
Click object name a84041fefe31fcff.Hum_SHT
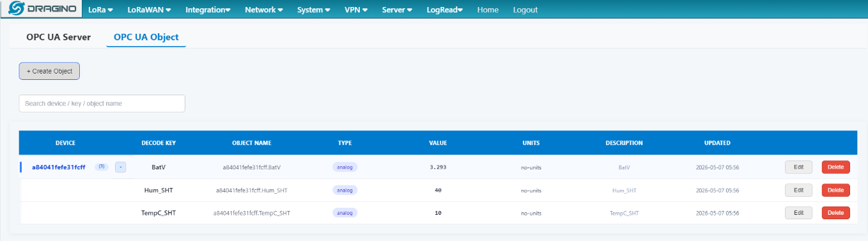[x=252, y=190]
